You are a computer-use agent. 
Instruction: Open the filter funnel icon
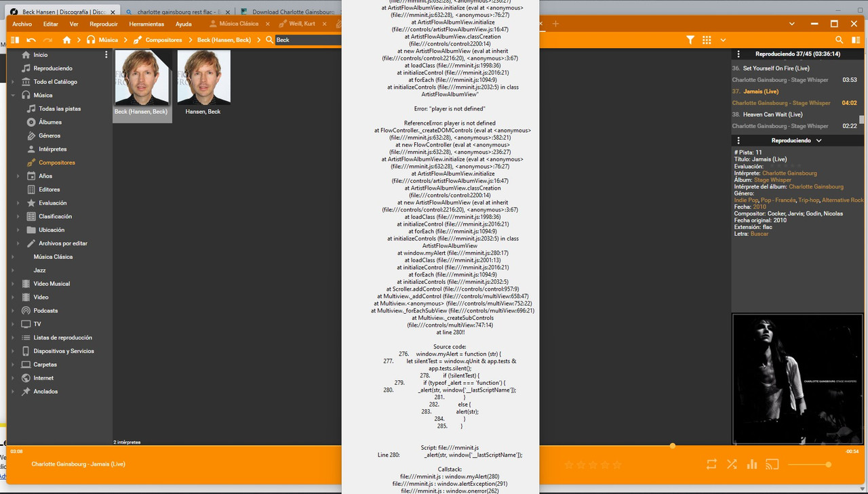point(690,40)
